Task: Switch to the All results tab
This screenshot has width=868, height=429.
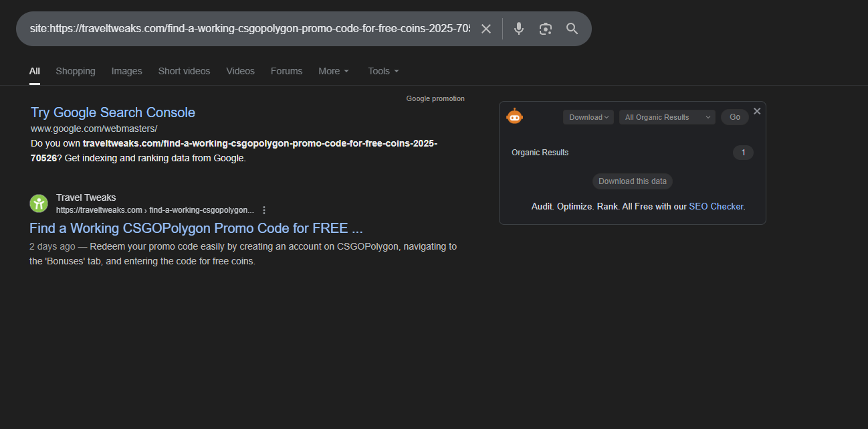Action: pos(35,71)
